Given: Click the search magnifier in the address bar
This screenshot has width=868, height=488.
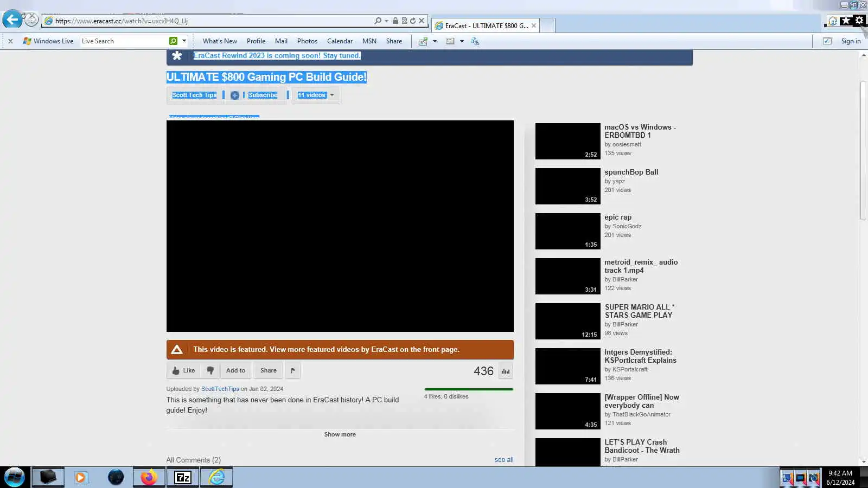Looking at the screenshot, I should (x=378, y=21).
